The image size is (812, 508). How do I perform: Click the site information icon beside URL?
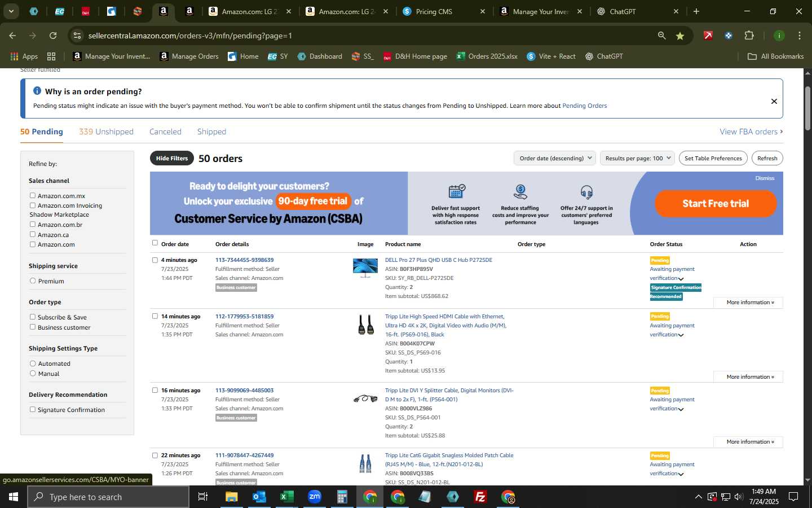click(77, 36)
